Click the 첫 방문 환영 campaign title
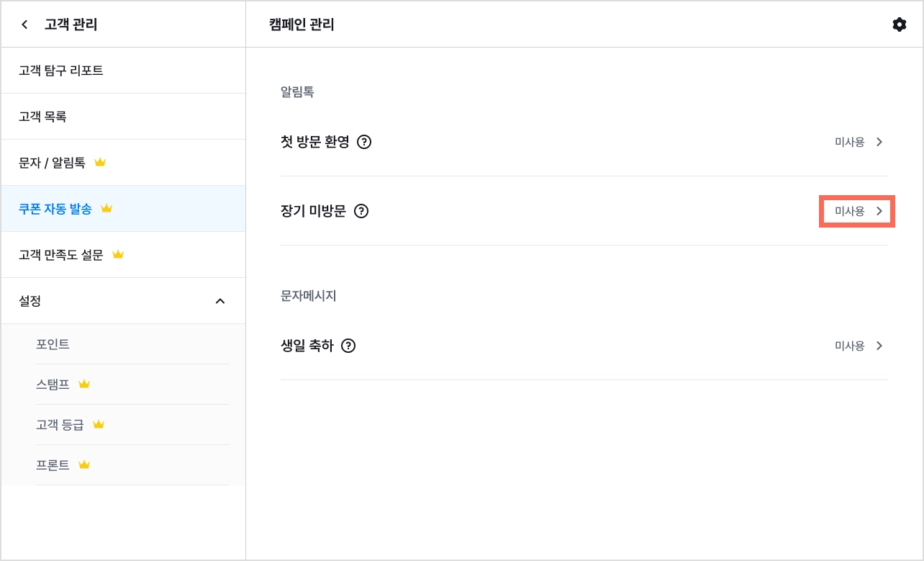 pos(315,142)
